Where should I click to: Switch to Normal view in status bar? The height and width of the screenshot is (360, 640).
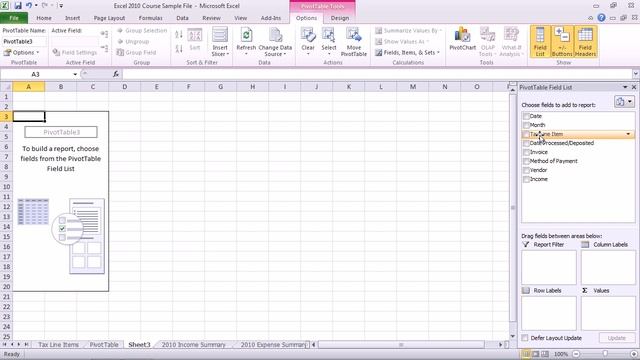click(526, 354)
